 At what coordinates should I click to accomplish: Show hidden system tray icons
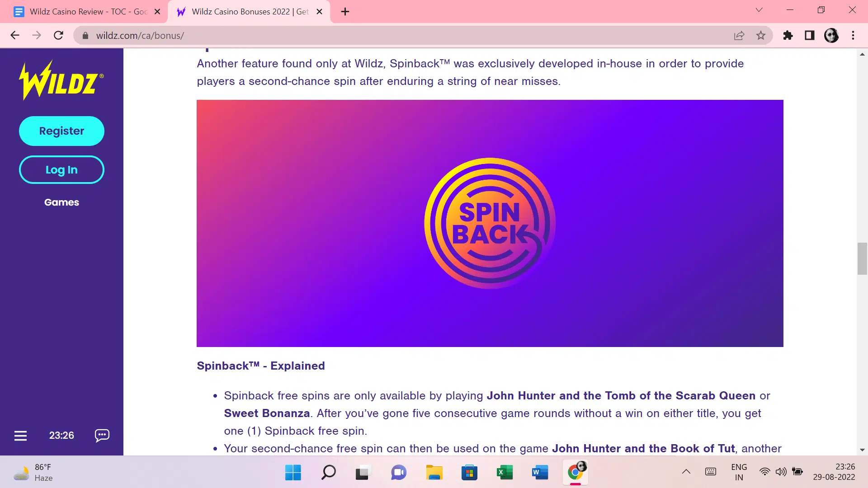(x=686, y=472)
